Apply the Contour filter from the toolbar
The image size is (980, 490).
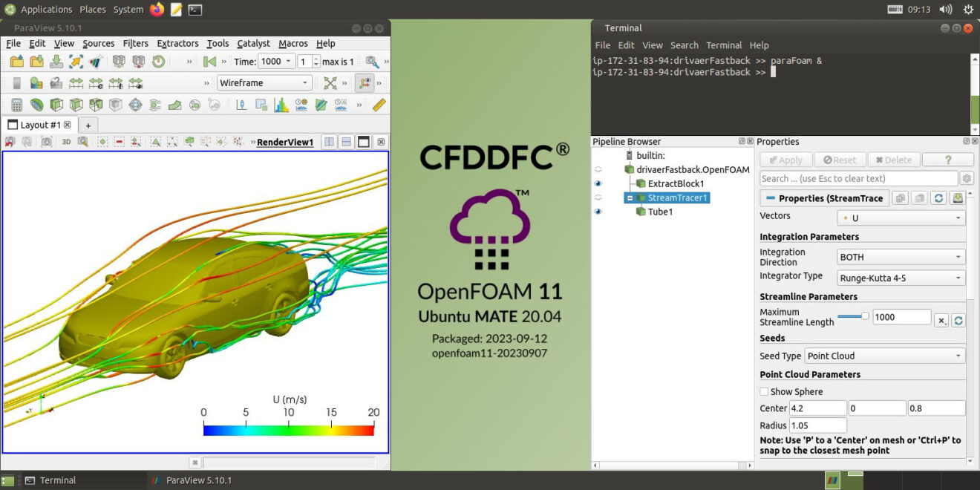pyautogui.click(x=36, y=104)
